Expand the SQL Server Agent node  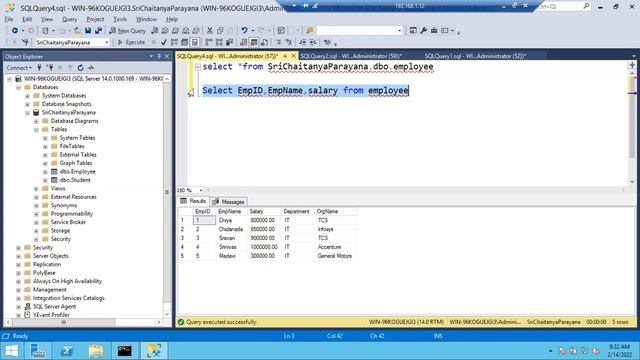point(18,307)
